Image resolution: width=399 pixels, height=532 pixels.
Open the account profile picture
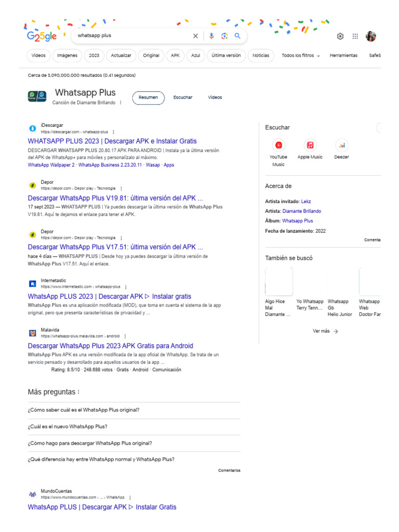click(371, 36)
